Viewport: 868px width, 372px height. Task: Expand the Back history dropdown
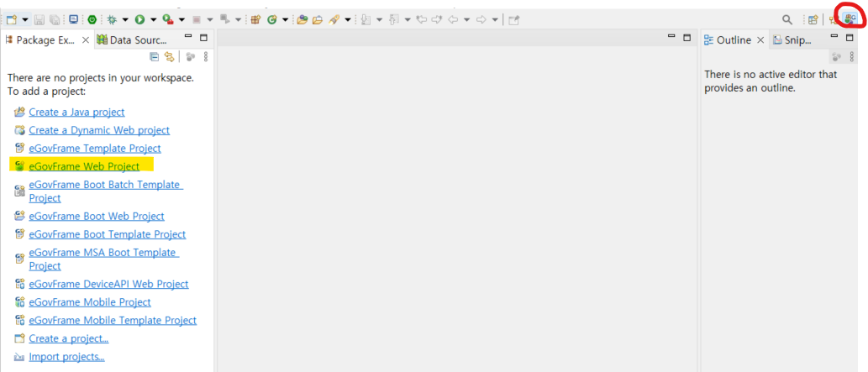466,19
